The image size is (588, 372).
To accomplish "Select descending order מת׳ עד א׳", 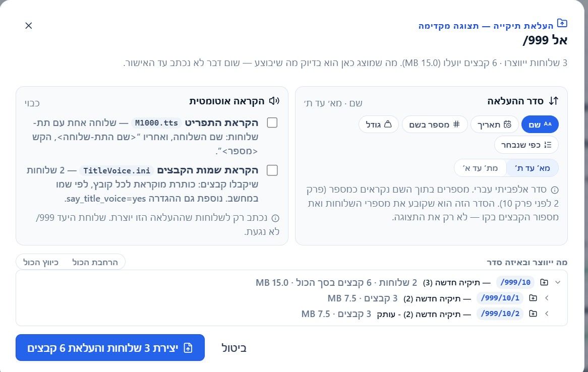I will 481,168.
